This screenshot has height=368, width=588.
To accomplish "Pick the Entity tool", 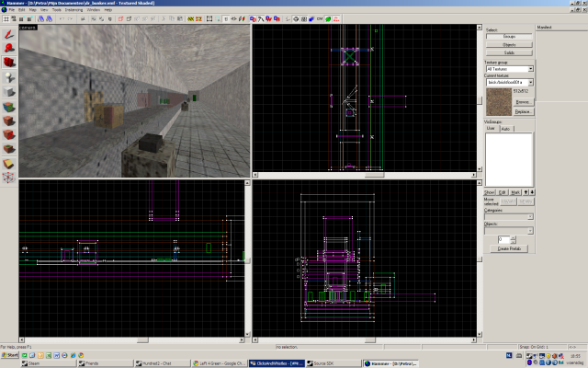I will (x=9, y=78).
